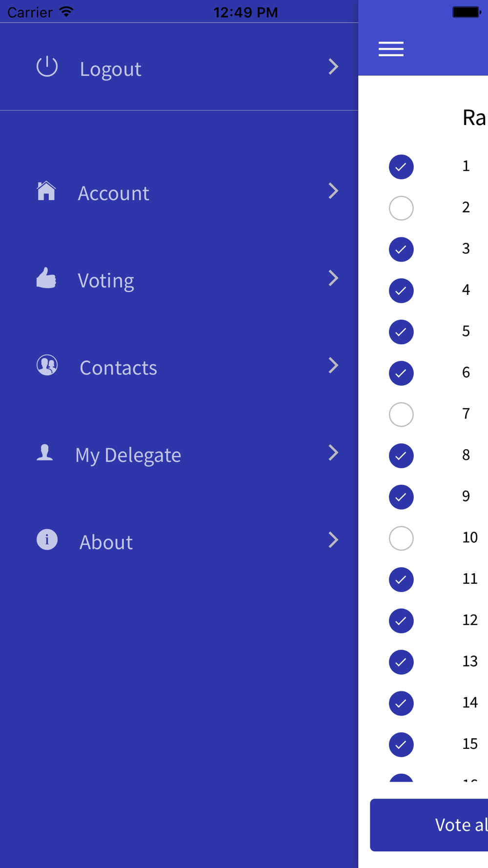Uncheck the checkbox for item 14
This screenshot has height=868, width=488.
click(x=401, y=703)
